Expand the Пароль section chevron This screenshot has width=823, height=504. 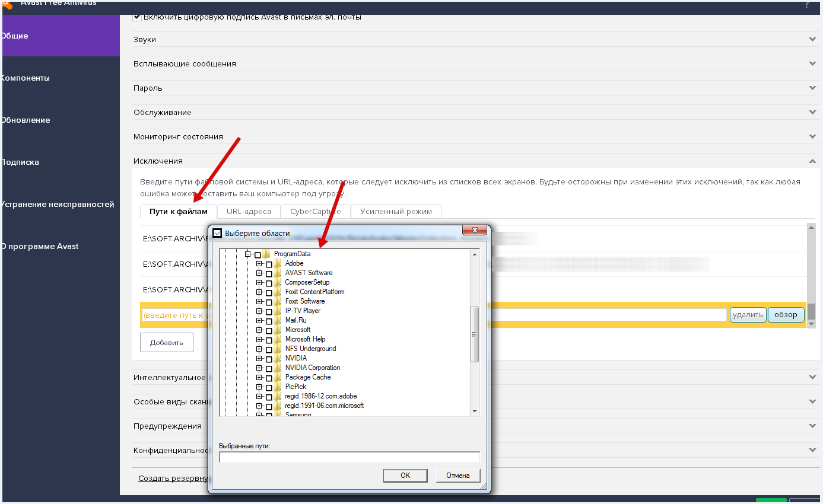point(812,88)
